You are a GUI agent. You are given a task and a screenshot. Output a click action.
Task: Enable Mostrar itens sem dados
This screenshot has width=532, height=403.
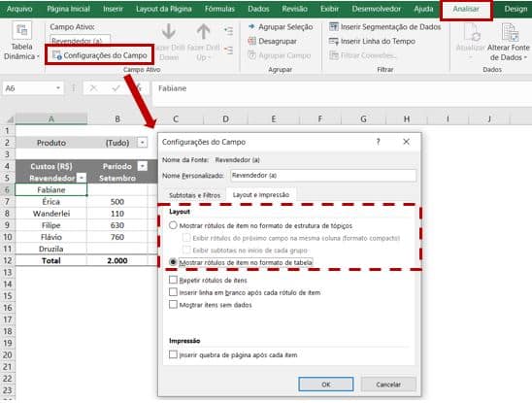pyautogui.click(x=173, y=304)
